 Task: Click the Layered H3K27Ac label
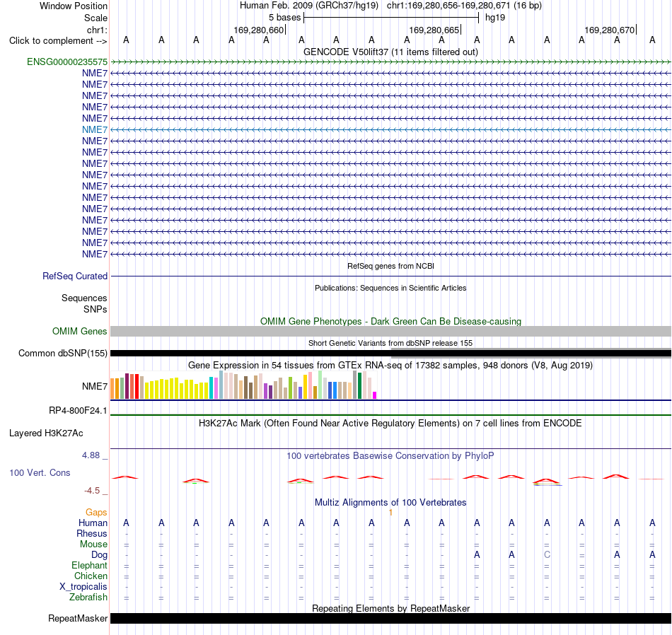click(46, 433)
